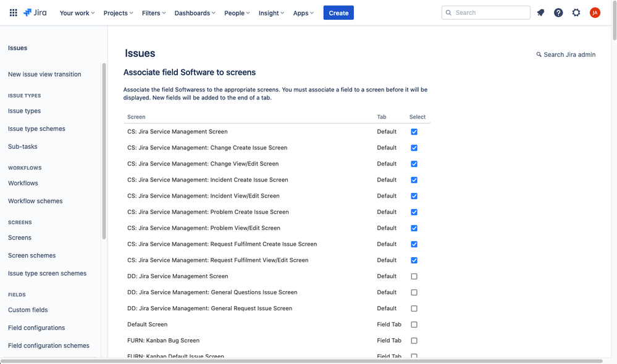Expand the Dashboards dropdown
Viewport: 617px width, 364px height.
(x=195, y=13)
